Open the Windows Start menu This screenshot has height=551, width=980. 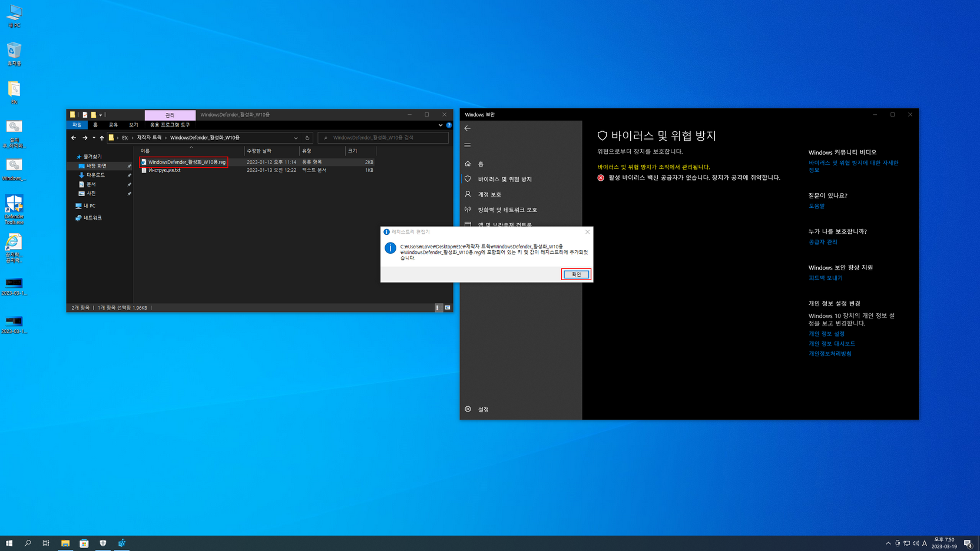[9, 543]
